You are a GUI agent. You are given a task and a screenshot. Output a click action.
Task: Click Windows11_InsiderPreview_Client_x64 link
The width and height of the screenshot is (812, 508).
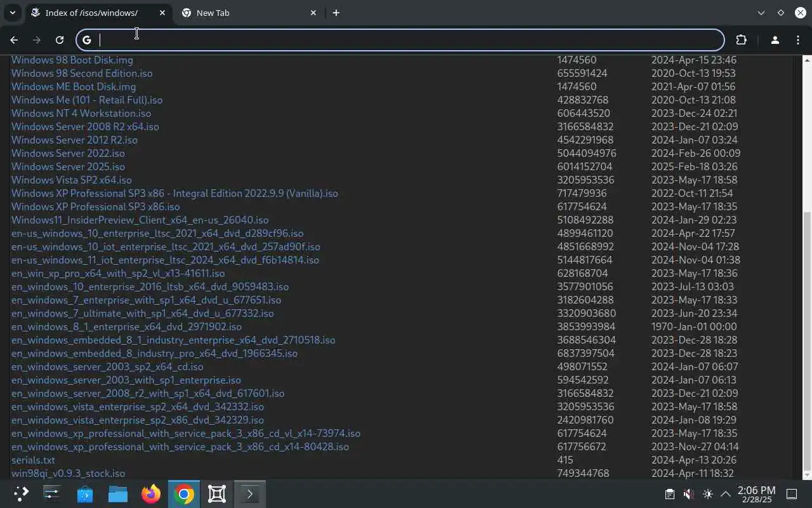click(140, 220)
